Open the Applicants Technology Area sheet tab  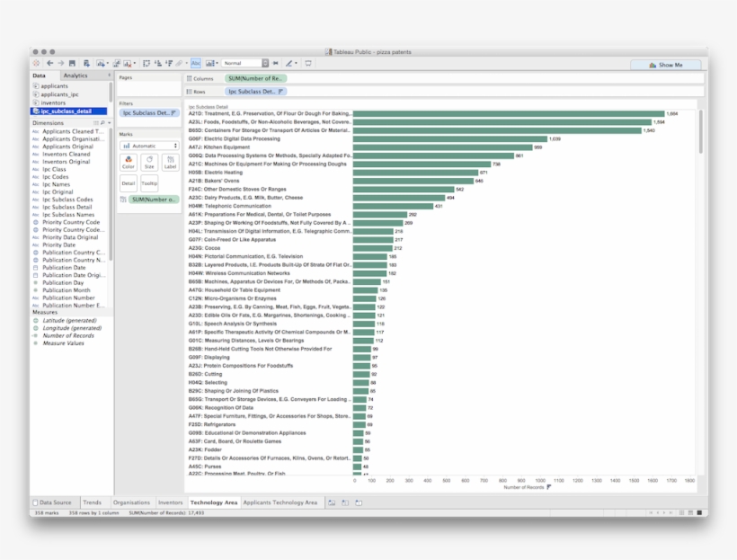click(280, 502)
